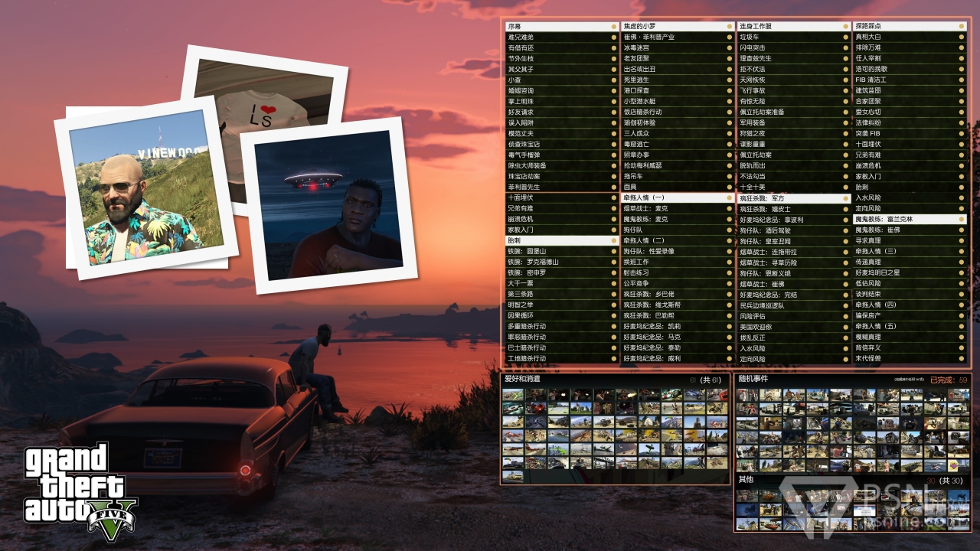
Task: Open the 难兄难弟 mission row
Action: click(x=562, y=37)
